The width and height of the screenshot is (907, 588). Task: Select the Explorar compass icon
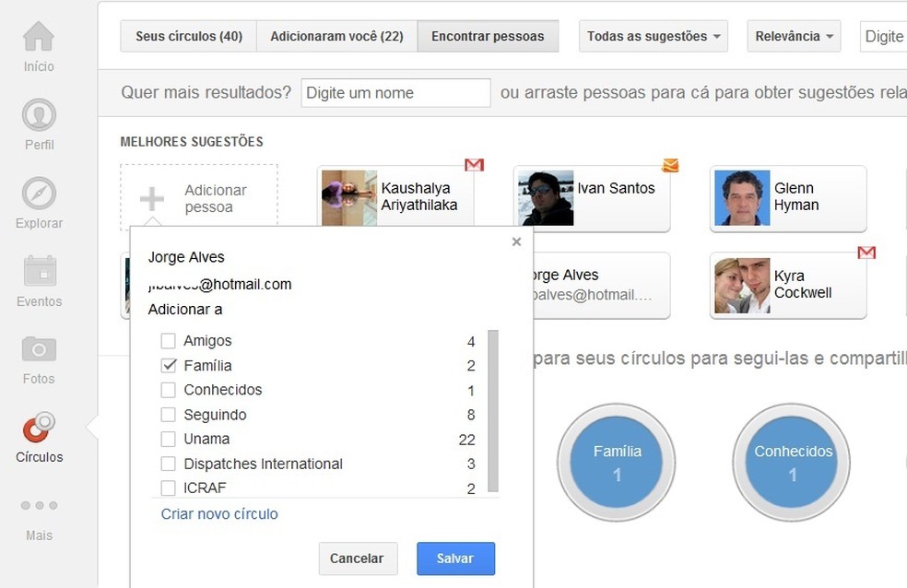(37, 194)
